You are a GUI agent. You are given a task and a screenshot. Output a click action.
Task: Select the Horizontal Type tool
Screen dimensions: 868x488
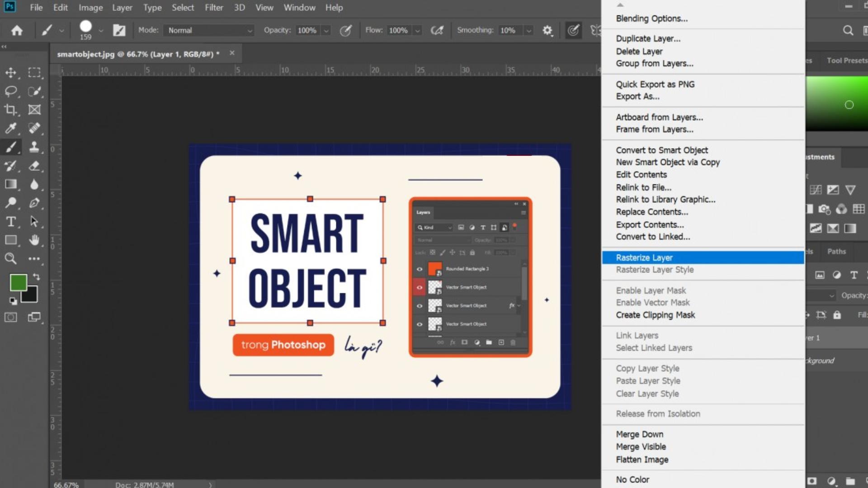click(10, 222)
